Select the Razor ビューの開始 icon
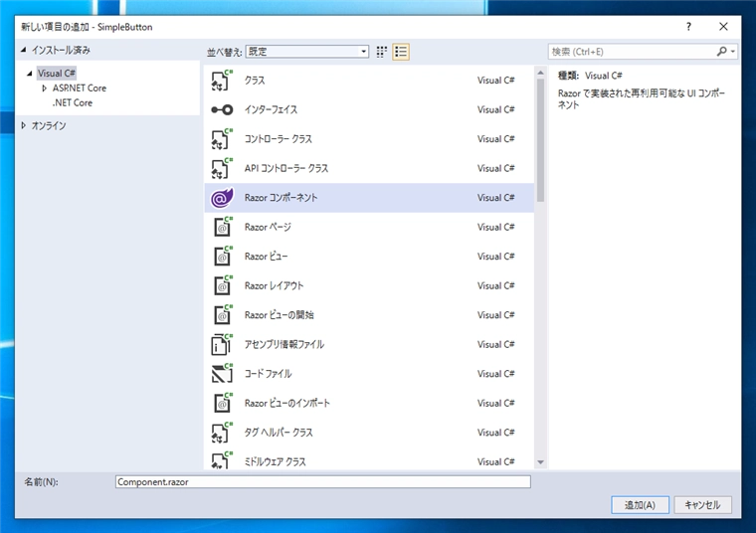The image size is (756, 533). [222, 315]
